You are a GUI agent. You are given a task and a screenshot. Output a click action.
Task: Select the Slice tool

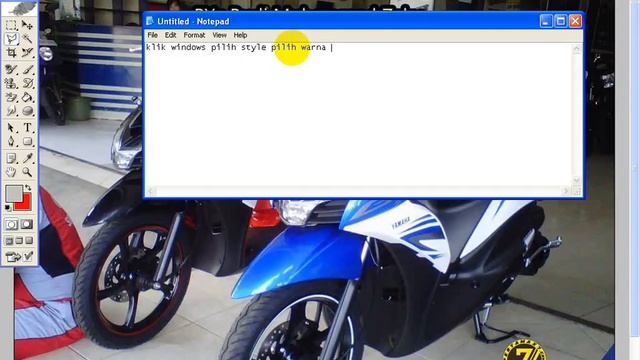pyautogui.click(x=27, y=53)
